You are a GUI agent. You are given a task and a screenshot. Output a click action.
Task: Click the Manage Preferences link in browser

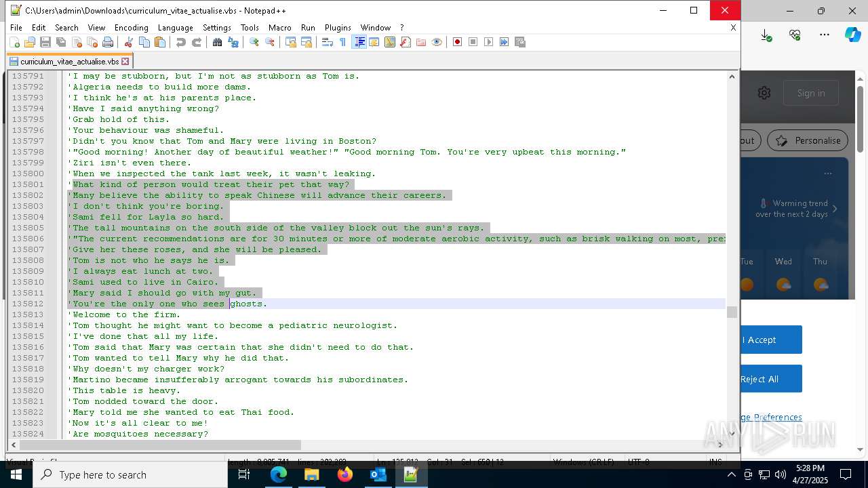771,417
